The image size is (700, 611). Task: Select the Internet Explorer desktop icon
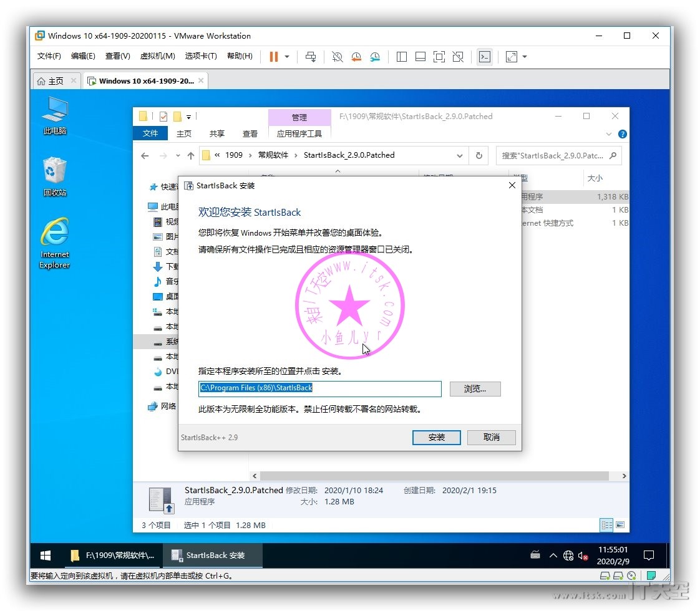[x=55, y=243]
